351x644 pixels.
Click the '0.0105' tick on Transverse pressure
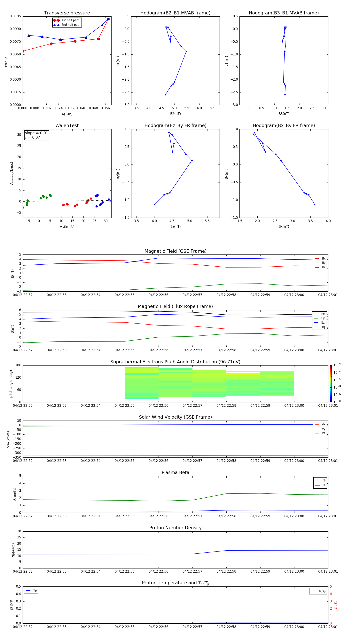pyautogui.click(x=15, y=17)
